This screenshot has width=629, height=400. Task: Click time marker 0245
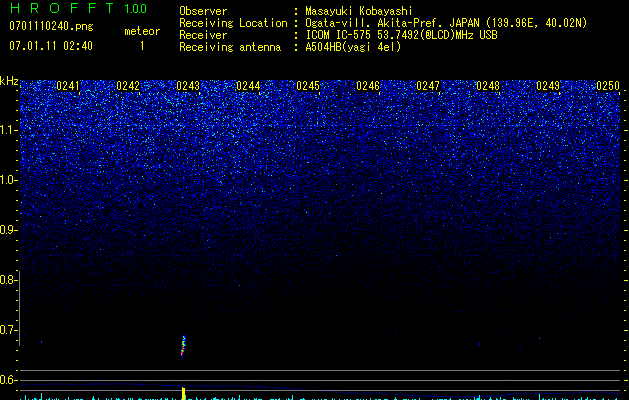[x=308, y=86]
